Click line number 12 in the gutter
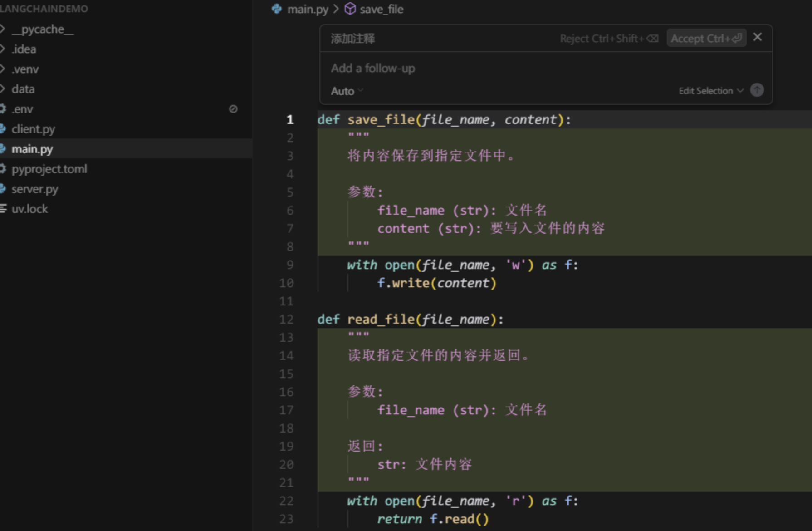Screen dimensions: 812x531 [x=287, y=320]
